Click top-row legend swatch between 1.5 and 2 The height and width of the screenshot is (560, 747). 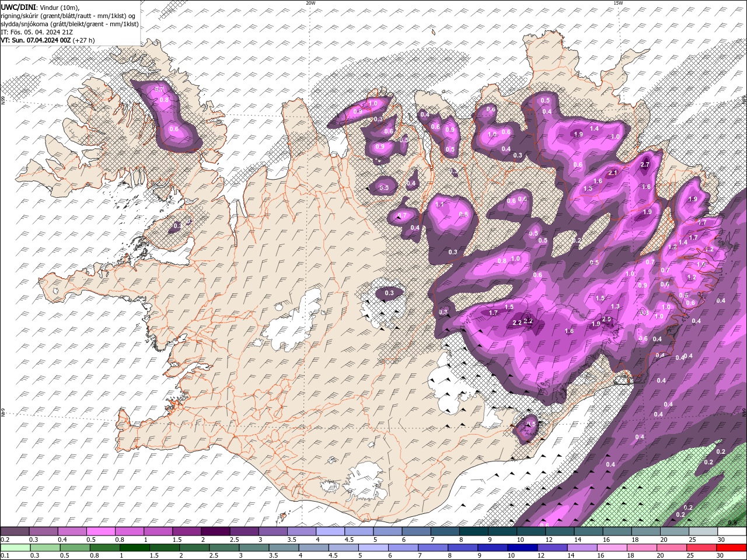pyautogui.click(x=188, y=531)
